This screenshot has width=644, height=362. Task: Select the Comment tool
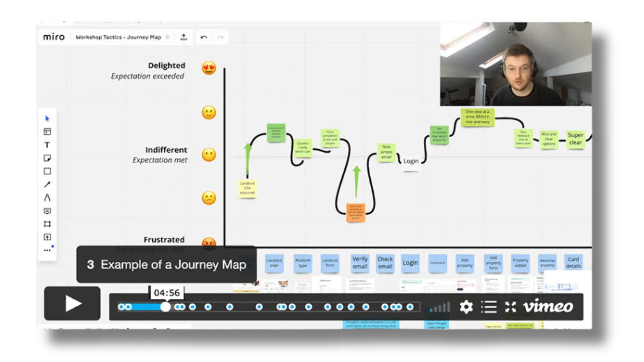coord(47,211)
